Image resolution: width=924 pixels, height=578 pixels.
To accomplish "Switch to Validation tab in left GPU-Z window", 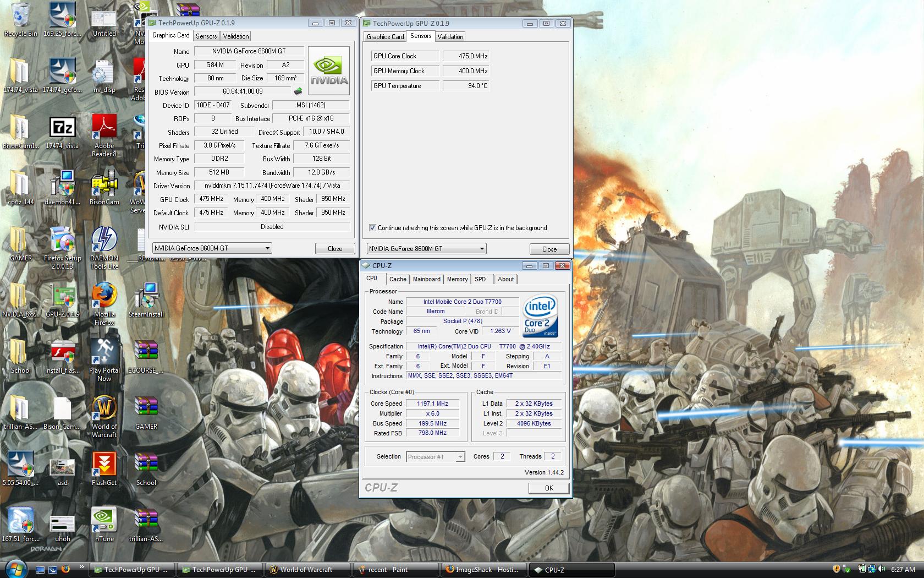I will pos(236,36).
